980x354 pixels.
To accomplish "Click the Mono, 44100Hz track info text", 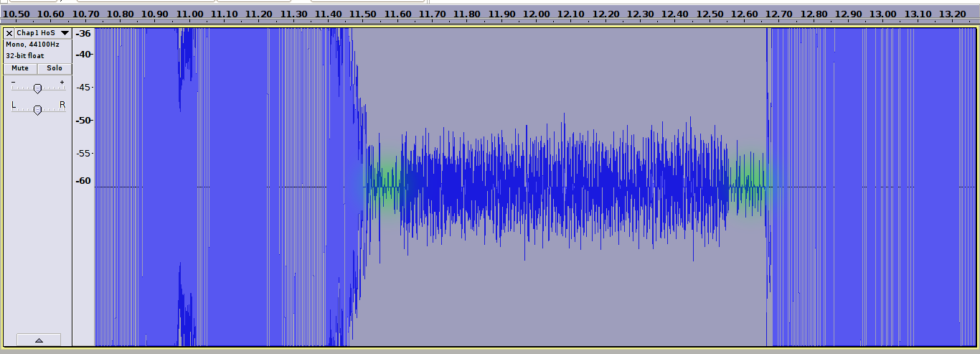I will [32, 45].
